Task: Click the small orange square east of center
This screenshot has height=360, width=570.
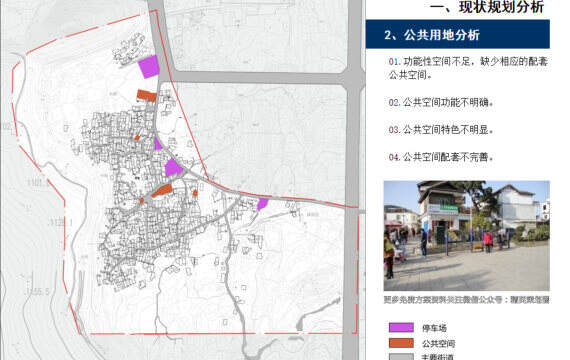Action: pyautogui.click(x=195, y=193)
